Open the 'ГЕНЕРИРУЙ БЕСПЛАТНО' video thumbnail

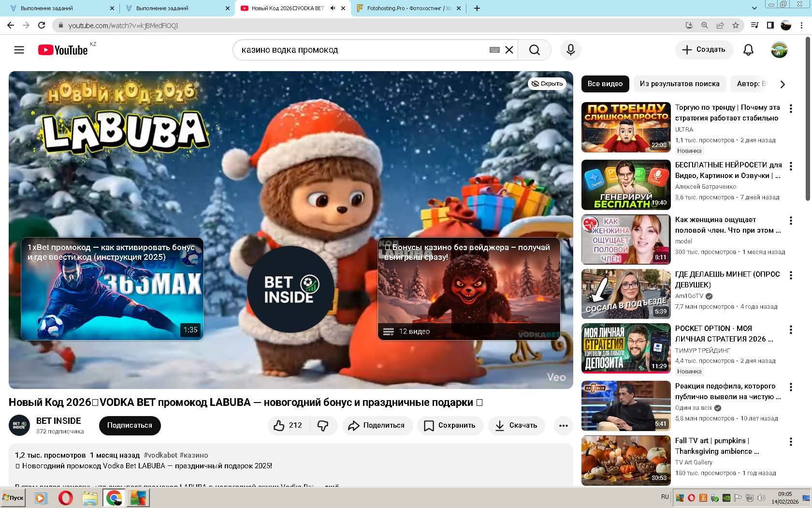pos(626,185)
